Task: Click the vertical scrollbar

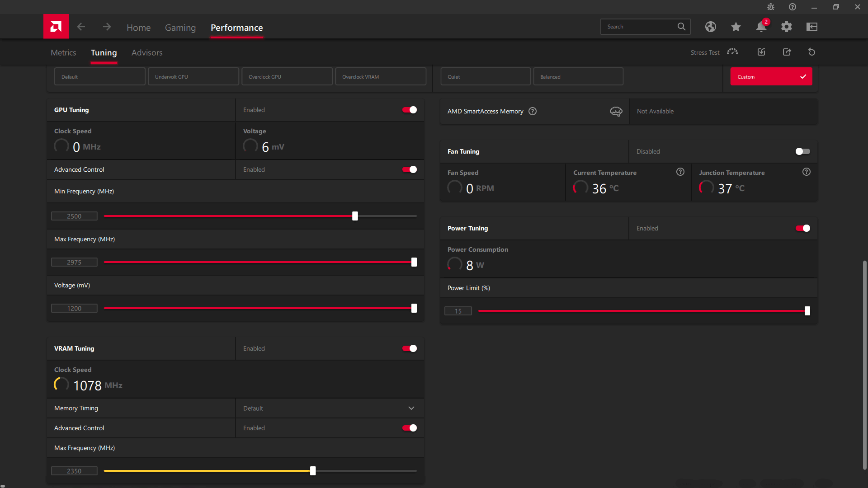Action: pos(864,365)
